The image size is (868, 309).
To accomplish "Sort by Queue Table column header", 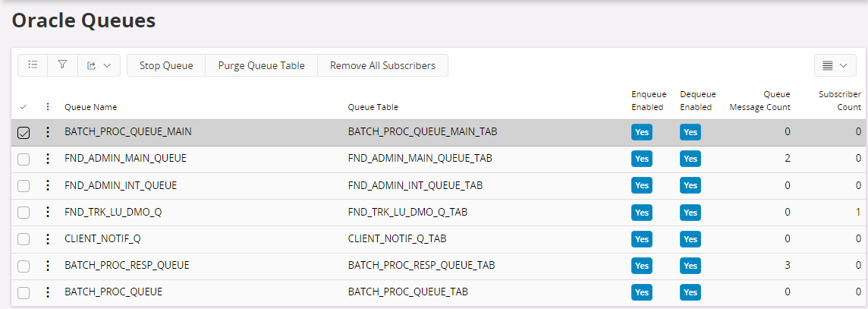I will tap(373, 107).
